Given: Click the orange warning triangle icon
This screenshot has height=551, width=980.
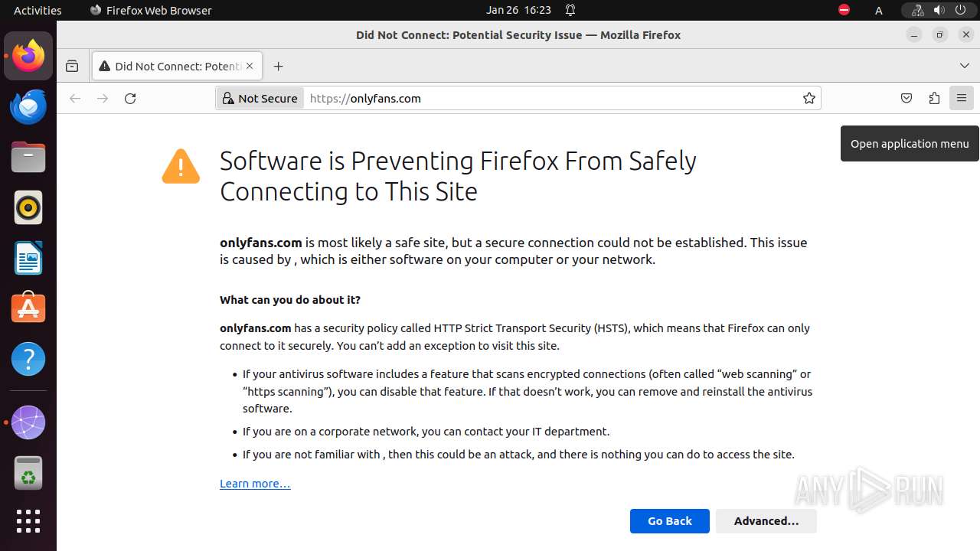Looking at the screenshot, I should pyautogui.click(x=181, y=167).
